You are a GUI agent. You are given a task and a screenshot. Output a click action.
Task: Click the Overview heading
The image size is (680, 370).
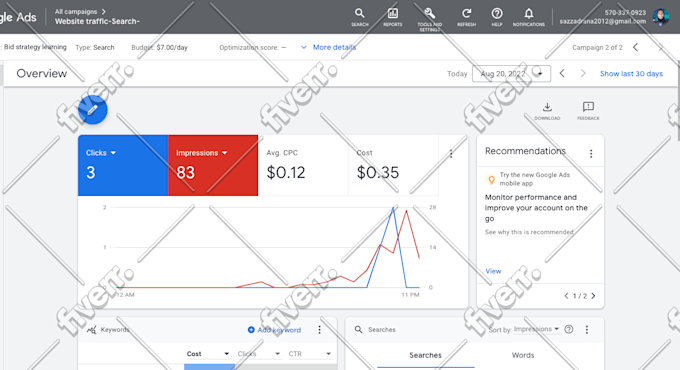click(42, 73)
